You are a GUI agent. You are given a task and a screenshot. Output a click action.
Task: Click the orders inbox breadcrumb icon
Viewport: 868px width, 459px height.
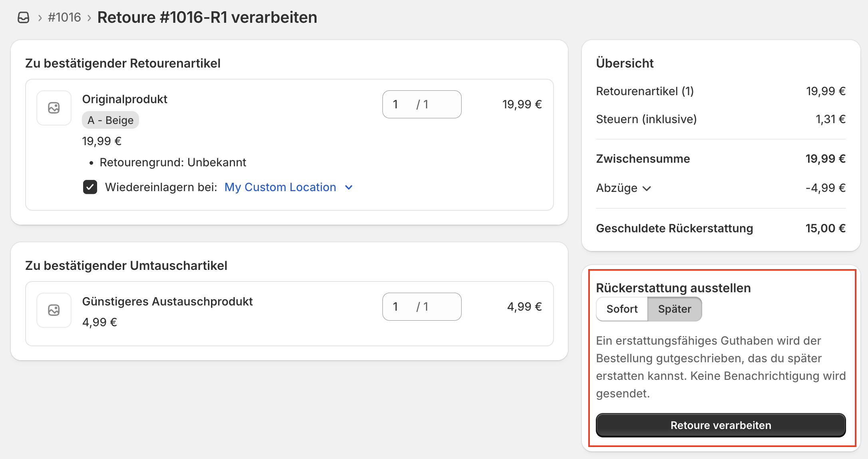tap(24, 18)
